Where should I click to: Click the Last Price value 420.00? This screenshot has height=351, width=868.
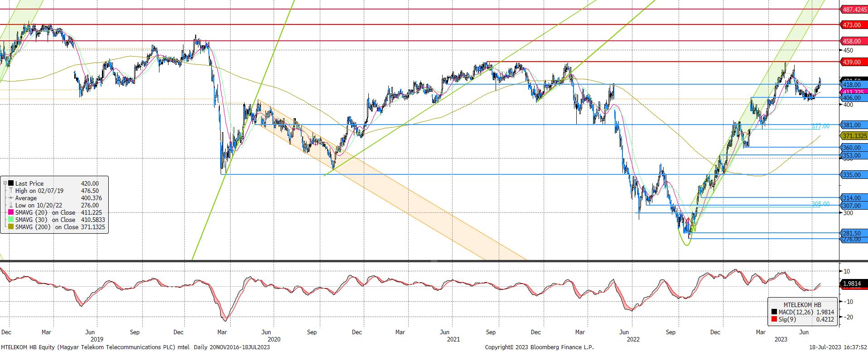[x=90, y=183]
